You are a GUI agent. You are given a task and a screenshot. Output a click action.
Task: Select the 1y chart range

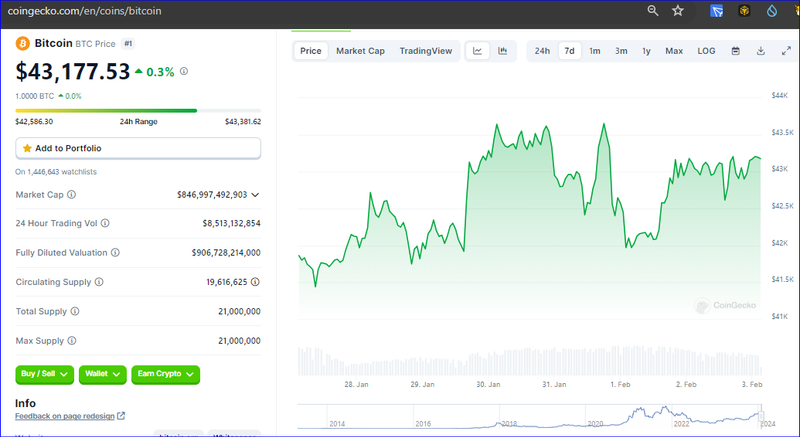[x=646, y=51]
